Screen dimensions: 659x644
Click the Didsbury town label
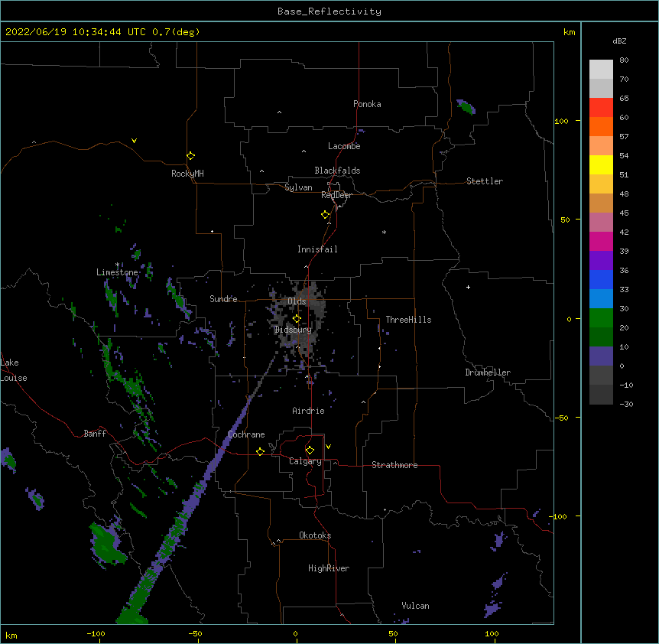point(293,330)
